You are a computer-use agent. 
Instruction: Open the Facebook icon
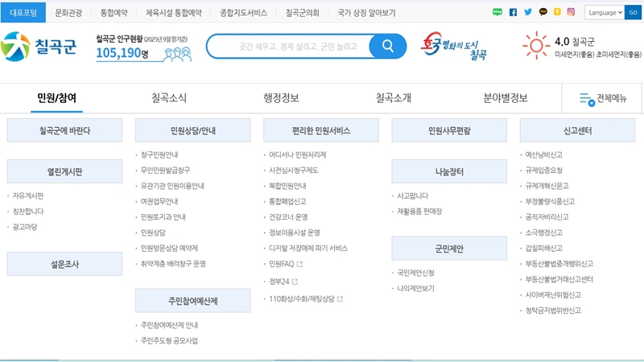(x=513, y=12)
